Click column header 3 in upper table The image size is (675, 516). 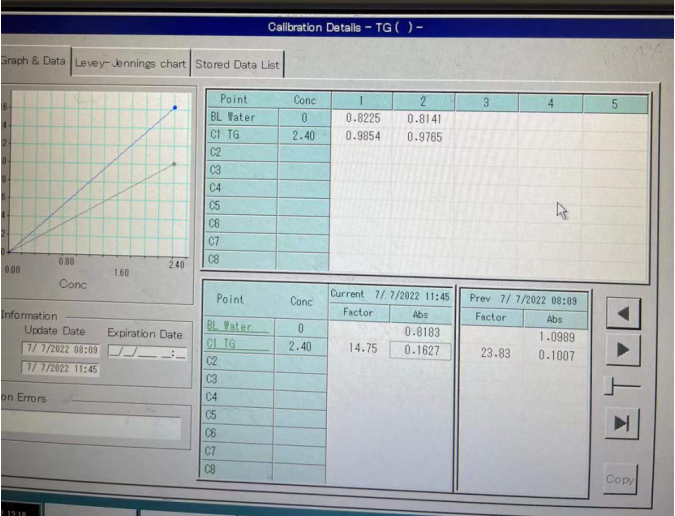coord(486,101)
